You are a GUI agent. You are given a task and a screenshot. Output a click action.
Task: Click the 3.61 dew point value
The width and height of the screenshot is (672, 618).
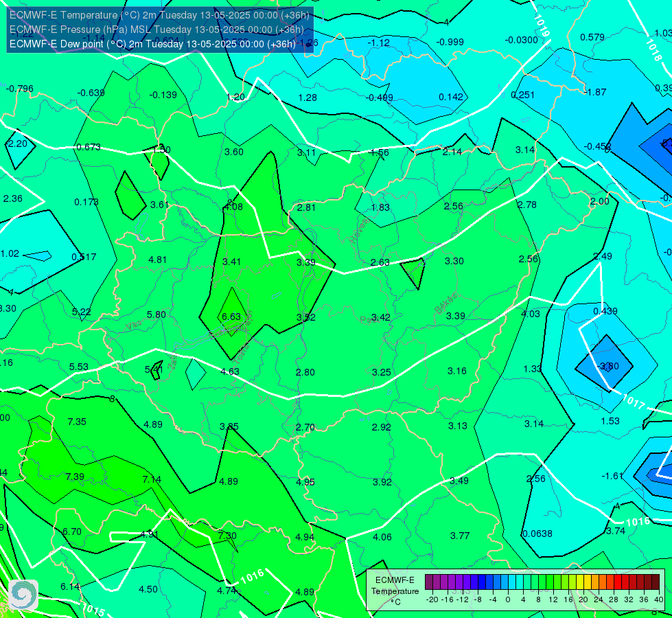159,205
